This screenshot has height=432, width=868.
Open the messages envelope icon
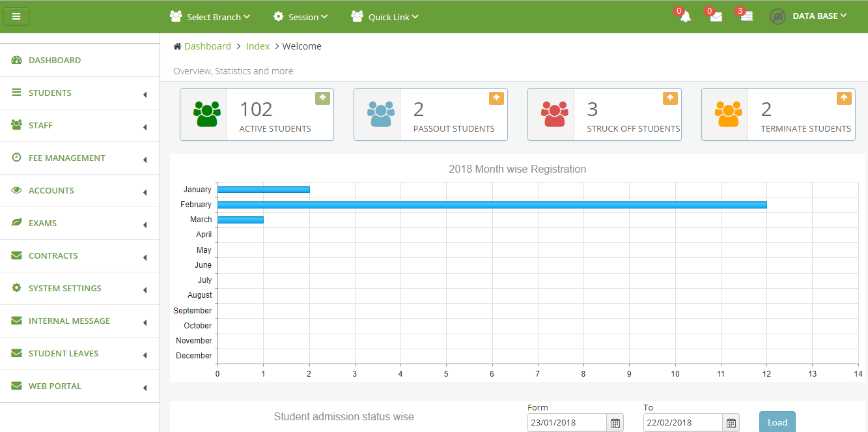[x=716, y=17]
